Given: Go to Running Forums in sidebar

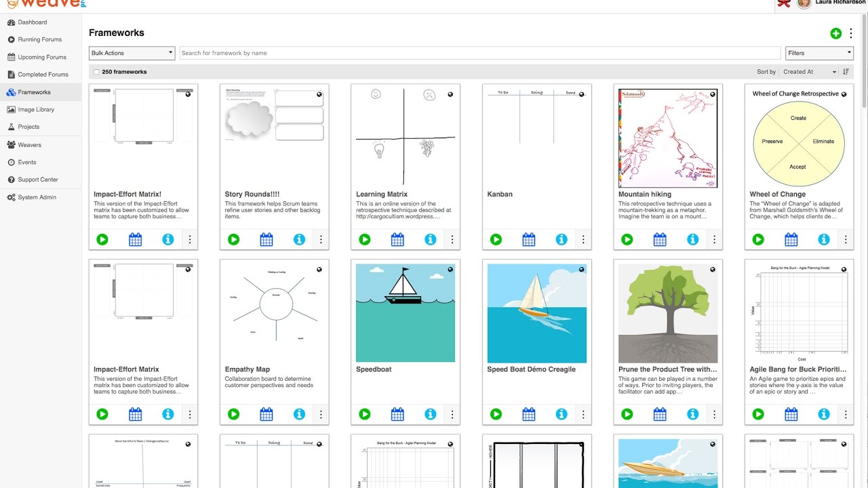Looking at the screenshot, I should tap(40, 39).
